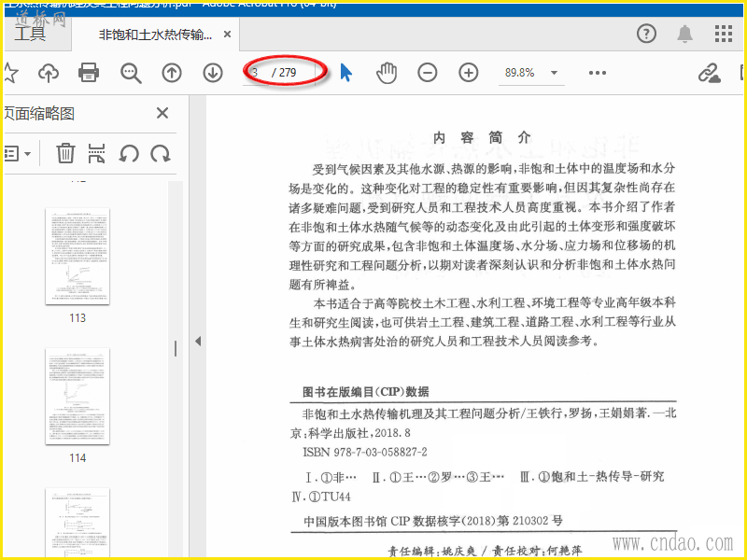Open the thumbnail options dropdown menu
The image size is (747, 560).
18,153
